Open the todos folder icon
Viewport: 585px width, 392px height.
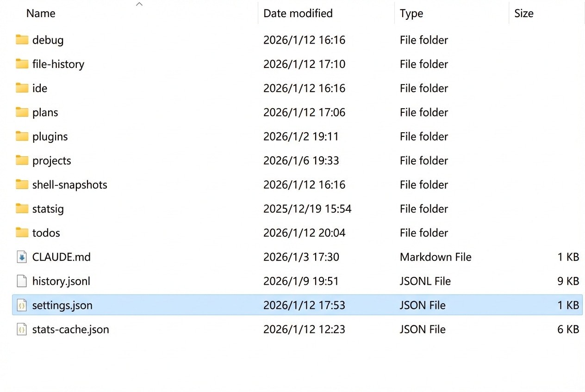pos(22,233)
